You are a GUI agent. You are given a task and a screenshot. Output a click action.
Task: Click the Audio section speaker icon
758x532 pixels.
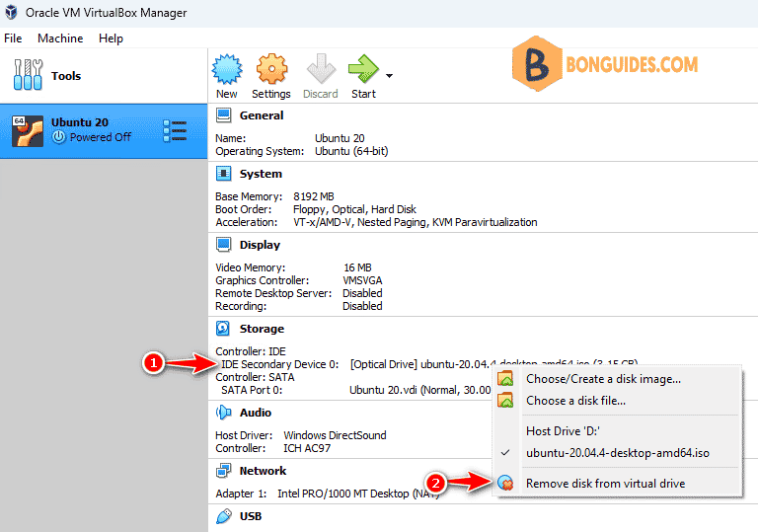(x=223, y=413)
